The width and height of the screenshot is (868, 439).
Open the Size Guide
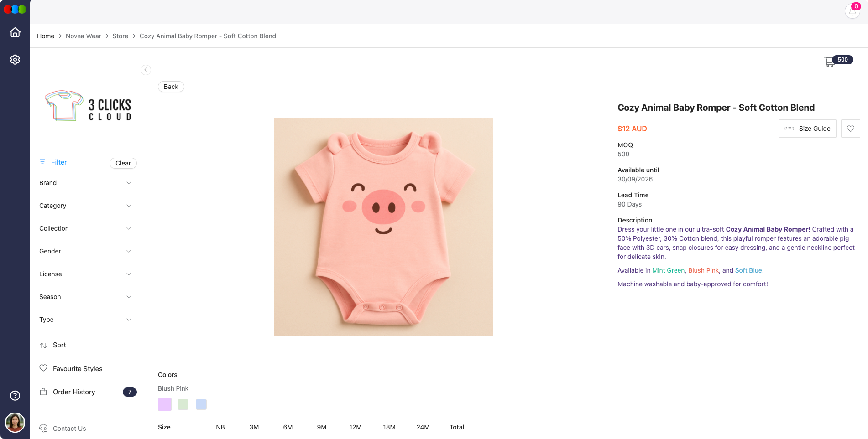click(x=807, y=129)
